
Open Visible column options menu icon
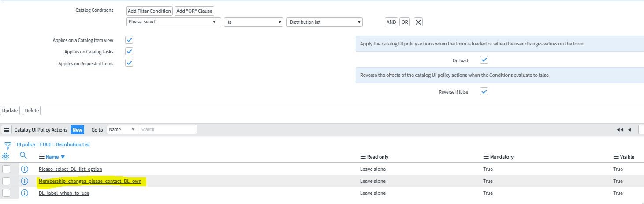(x=616, y=157)
